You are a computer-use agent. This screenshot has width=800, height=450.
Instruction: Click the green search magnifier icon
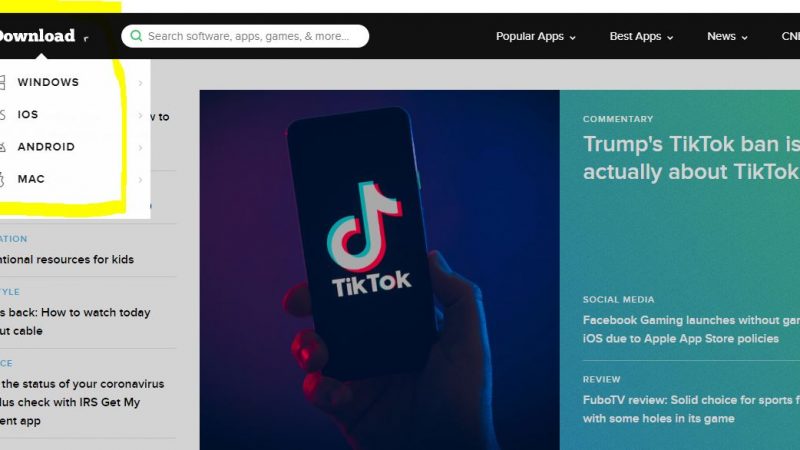point(136,36)
